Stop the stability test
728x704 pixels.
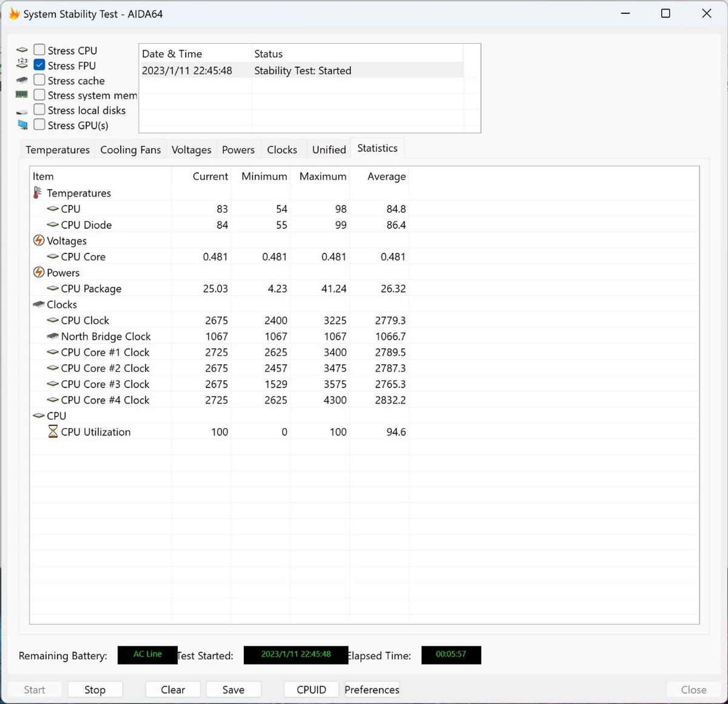95,689
